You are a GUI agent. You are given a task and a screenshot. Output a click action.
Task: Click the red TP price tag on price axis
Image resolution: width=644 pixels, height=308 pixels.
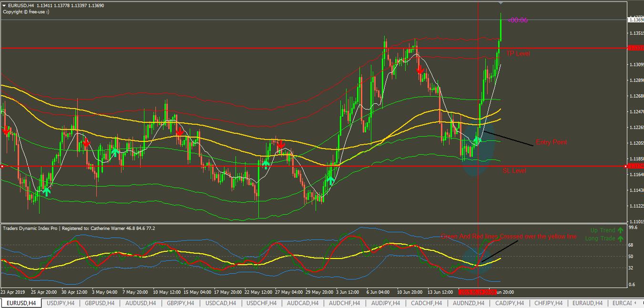[635, 48]
